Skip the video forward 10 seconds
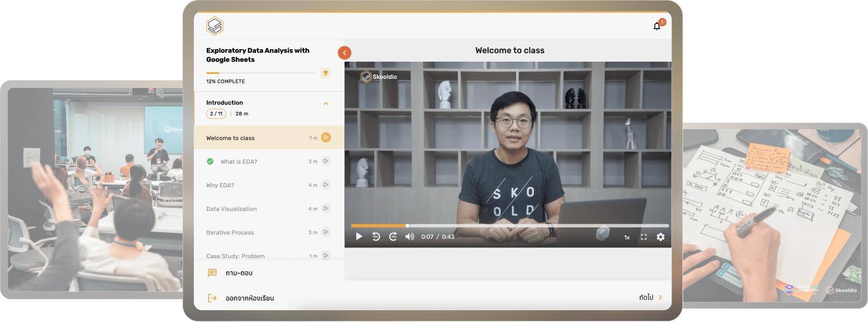The width and height of the screenshot is (868, 322). coord(393,237)
